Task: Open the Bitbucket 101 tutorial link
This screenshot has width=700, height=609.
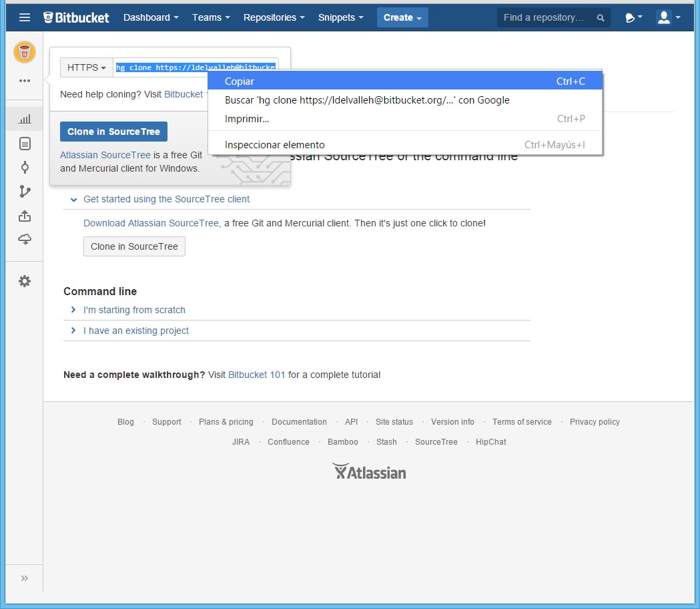Action: (257, 375)
